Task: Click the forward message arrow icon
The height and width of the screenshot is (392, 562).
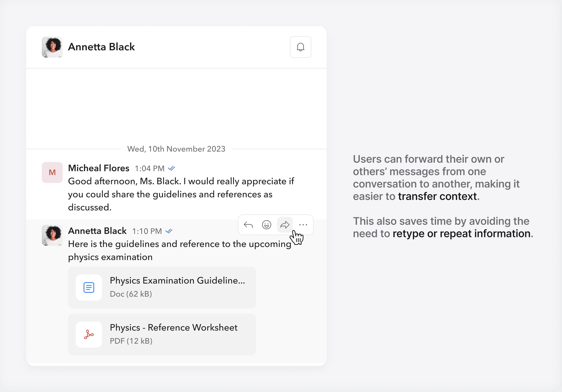Action: tap(285, 225)
